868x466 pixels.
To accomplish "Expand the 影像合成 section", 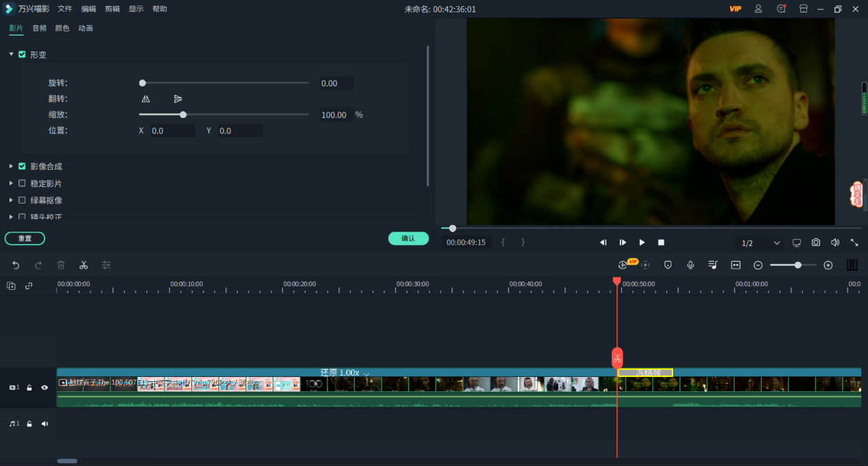I will (11, 167).
